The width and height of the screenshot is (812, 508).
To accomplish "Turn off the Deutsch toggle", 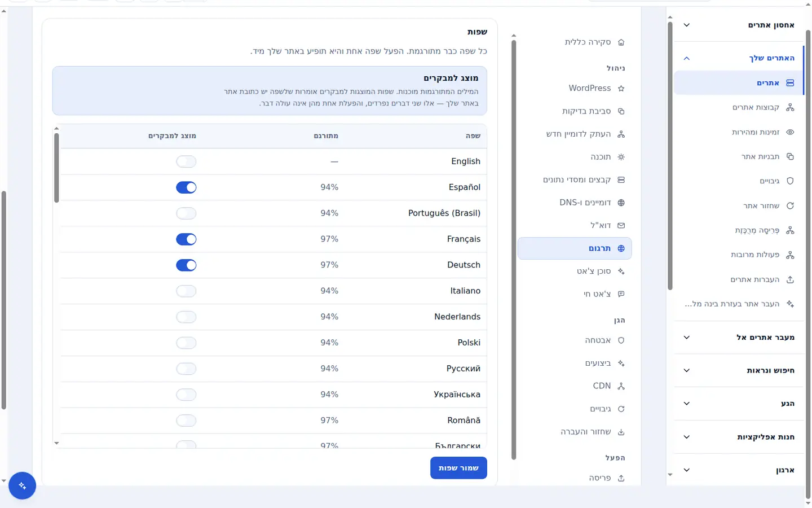I will (186, 265).
